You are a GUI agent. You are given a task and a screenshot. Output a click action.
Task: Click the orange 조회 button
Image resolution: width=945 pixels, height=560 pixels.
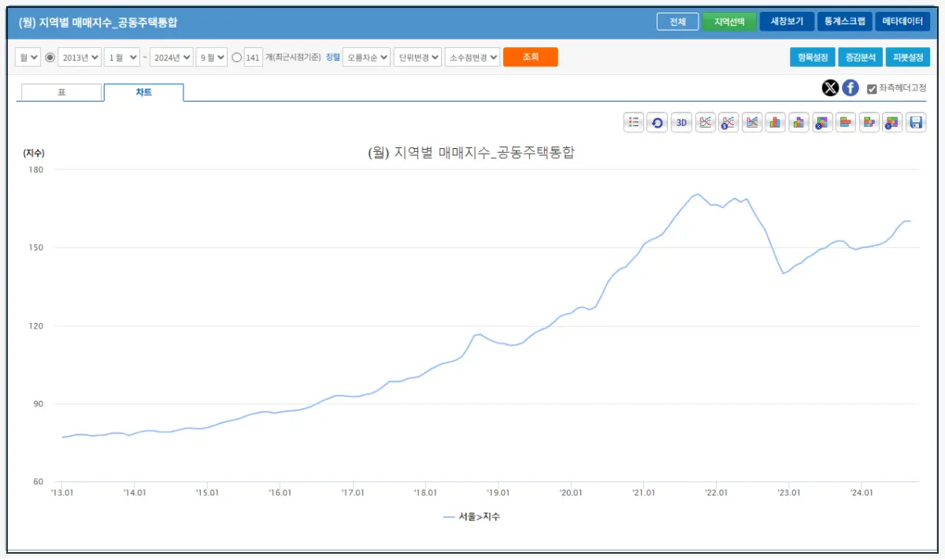tap(530, 57)
